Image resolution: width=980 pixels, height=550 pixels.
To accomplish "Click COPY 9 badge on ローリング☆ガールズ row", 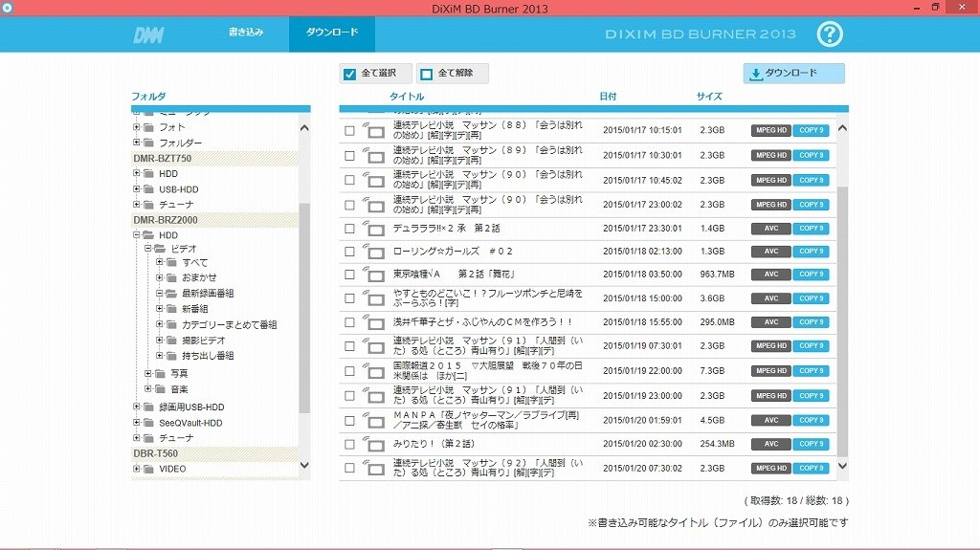I will tap(811, 252).
